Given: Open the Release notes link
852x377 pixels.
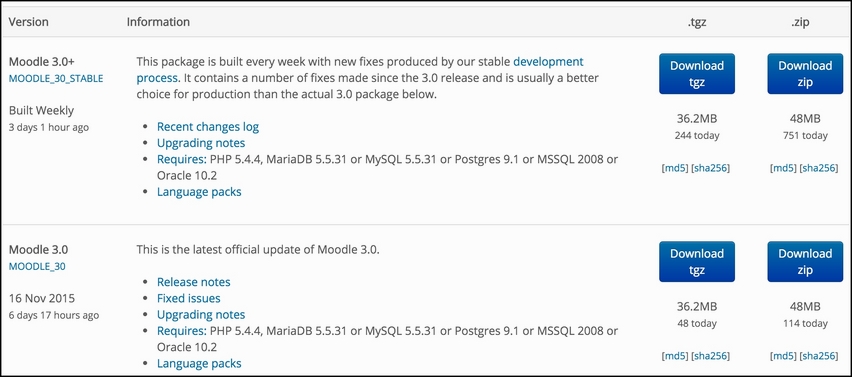Looking at the screenshot, I should tap(193, 282).
